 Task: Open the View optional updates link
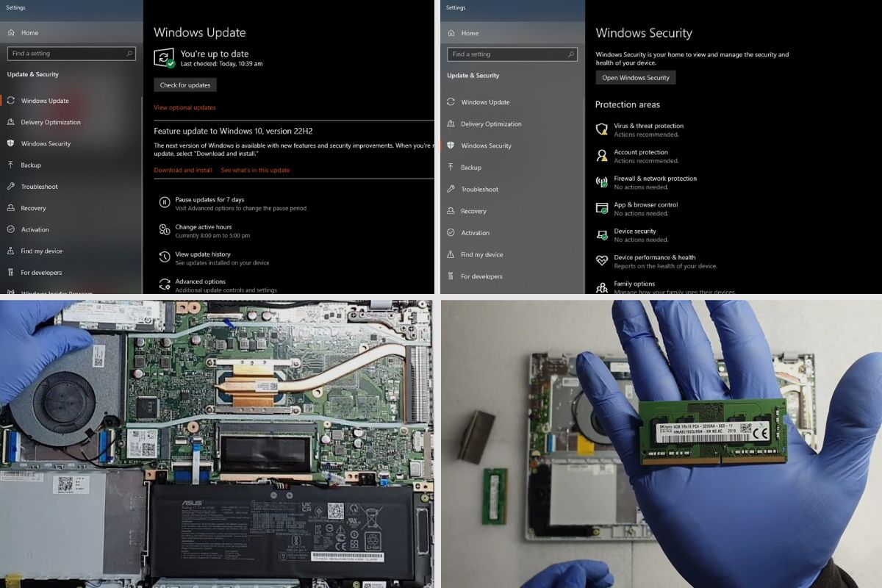point(184,108)
